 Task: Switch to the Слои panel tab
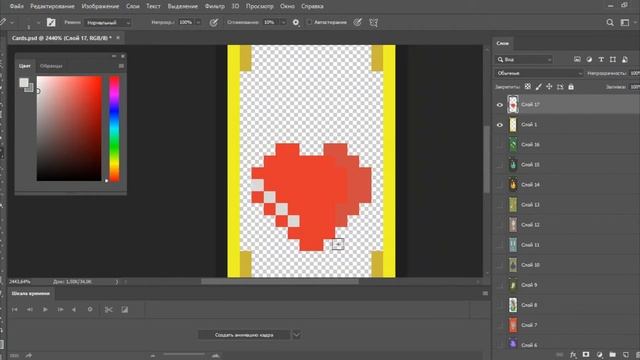click(x=502, y=43)
